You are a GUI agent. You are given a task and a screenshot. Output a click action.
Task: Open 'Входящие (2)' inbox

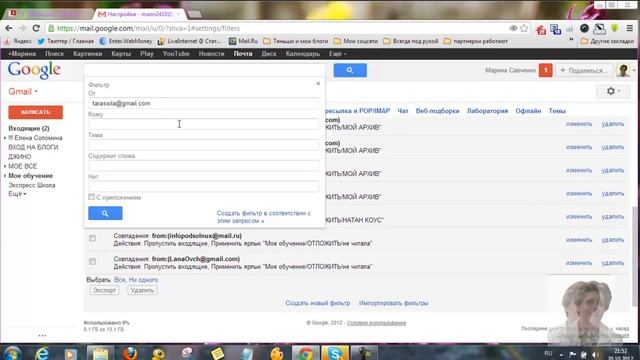click(29, 129)
